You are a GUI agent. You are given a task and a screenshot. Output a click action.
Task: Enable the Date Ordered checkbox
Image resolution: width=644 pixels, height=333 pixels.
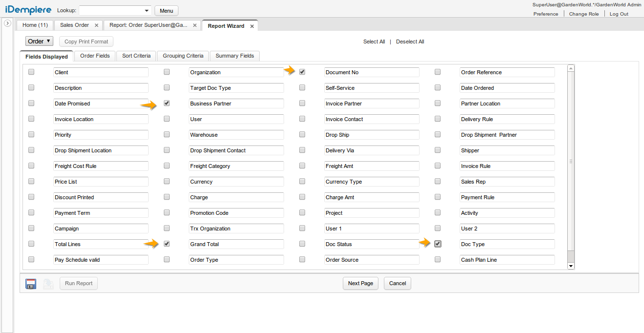click(438, 88)
